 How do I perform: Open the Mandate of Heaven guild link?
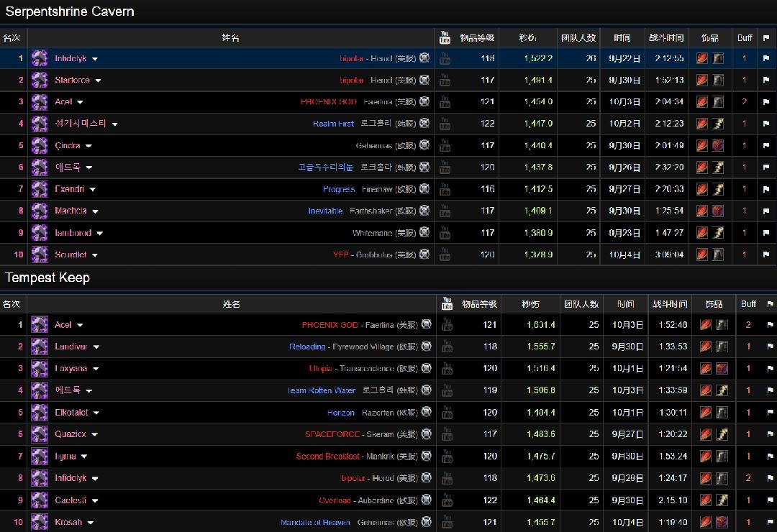(315, 523)
